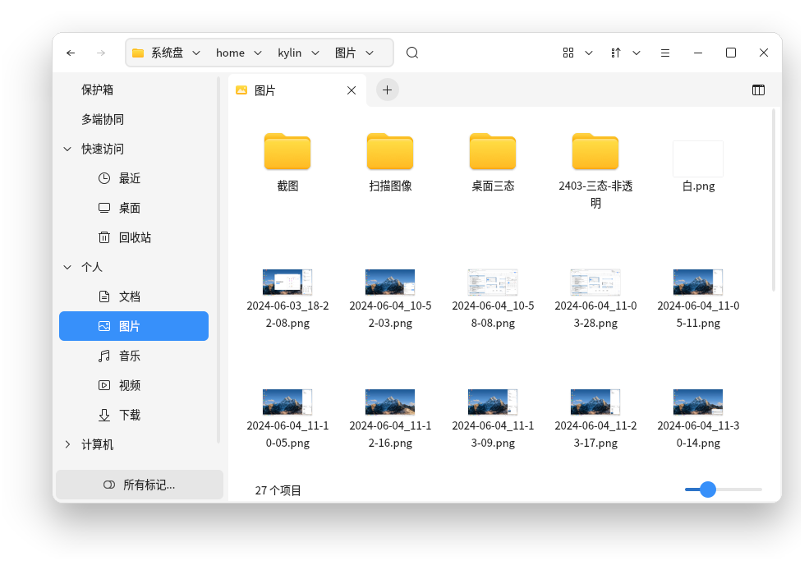The width and height of the screenshot is (802, 570).
Task: Click the home breadcrumb
Action: point(230,53)
